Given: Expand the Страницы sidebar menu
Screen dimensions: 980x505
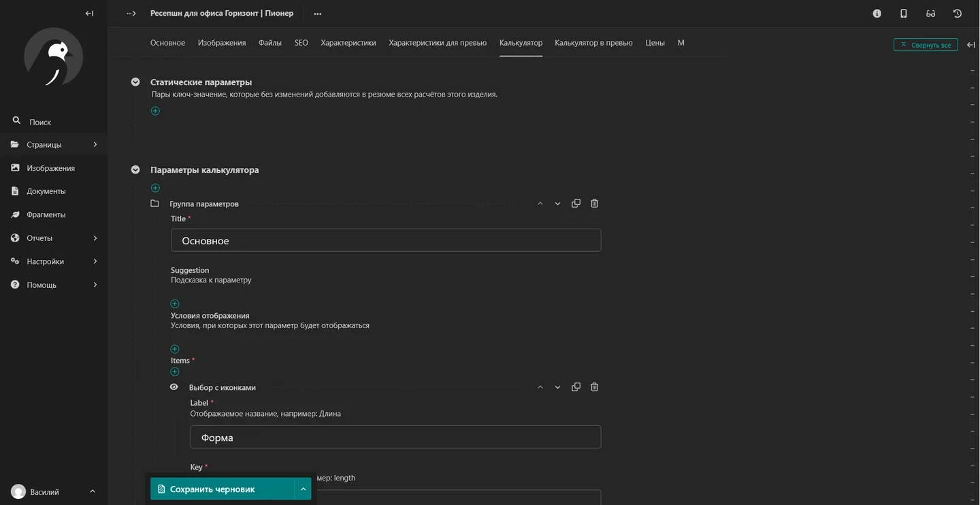Looking at the screenshot, I should (95, 144).
